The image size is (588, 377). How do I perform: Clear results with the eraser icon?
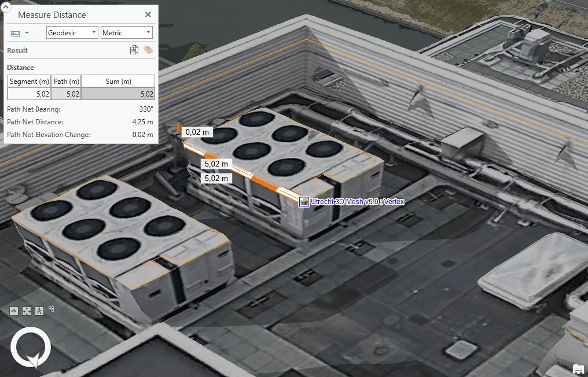tap(148, 50)
